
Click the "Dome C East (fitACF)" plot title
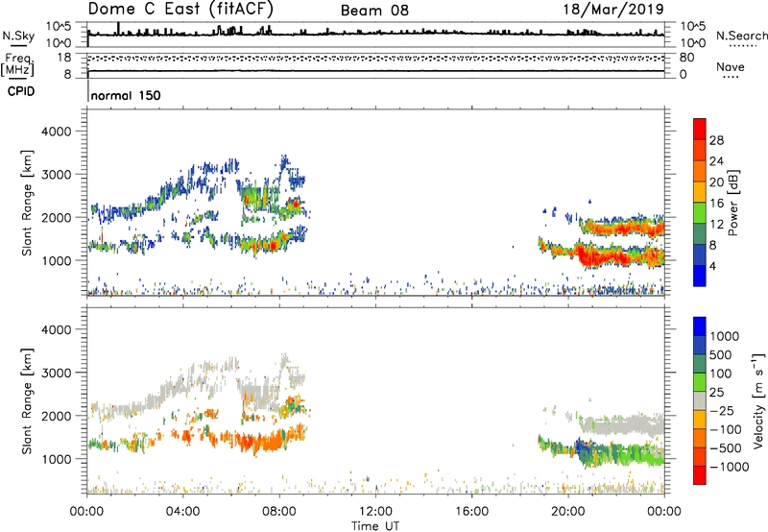click(x=180, y=9)
